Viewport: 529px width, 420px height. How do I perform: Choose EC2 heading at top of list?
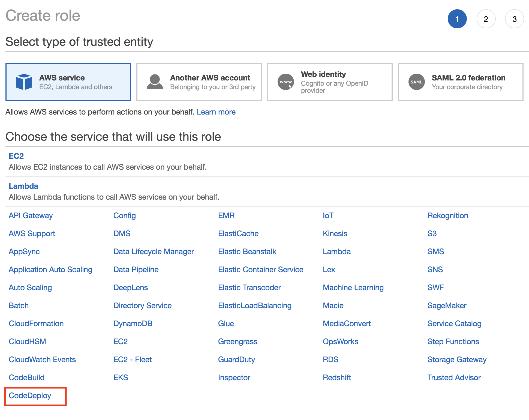[16, 156]
